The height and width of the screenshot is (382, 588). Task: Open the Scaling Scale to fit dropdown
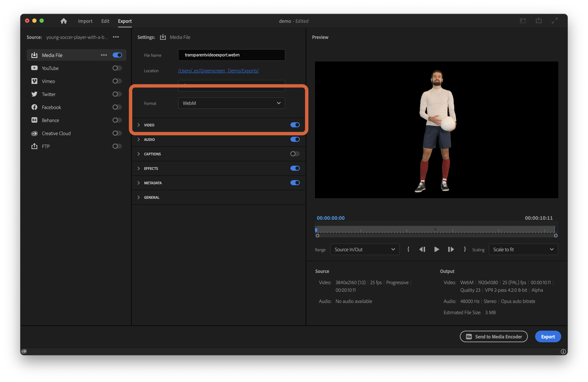523,249
